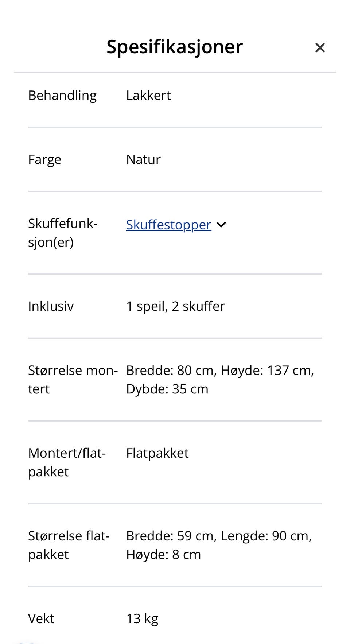Select the 13 kg weight value
The width and height of the screenshot is (350, 644).
click(x=142, y=618)
